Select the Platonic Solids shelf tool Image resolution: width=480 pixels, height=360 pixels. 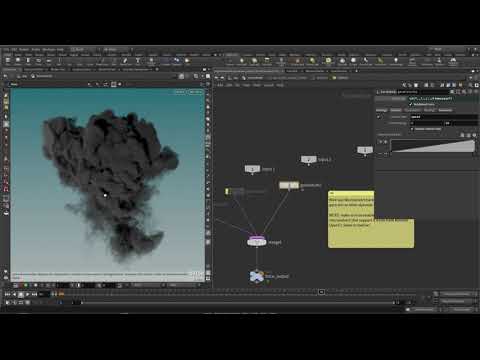pyautogui.click(x=151, y=61)
